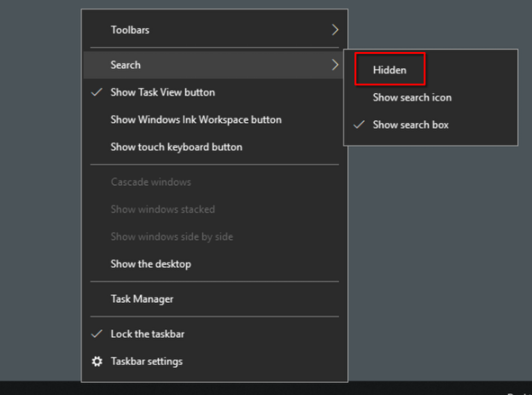Open the Toolbars submenu entry
Viewport: 532px width, 395px height.
click(214, 30)
